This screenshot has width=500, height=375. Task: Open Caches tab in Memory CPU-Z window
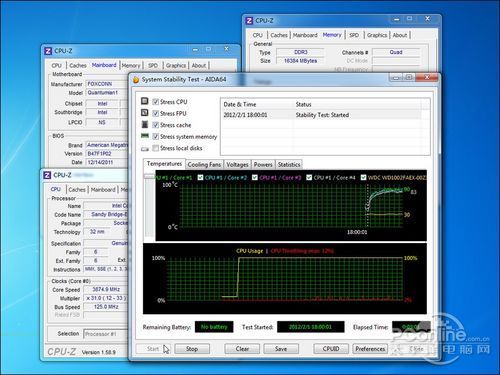(x=279, y=35)
